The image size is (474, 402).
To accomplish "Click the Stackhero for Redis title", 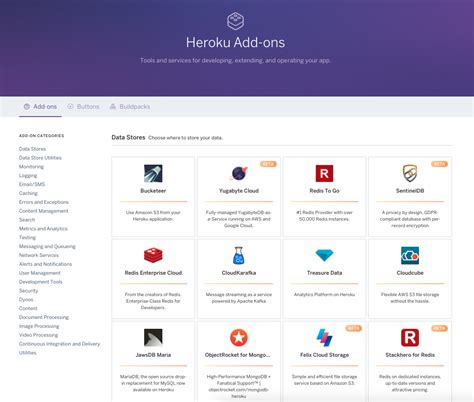I will 410,355.
